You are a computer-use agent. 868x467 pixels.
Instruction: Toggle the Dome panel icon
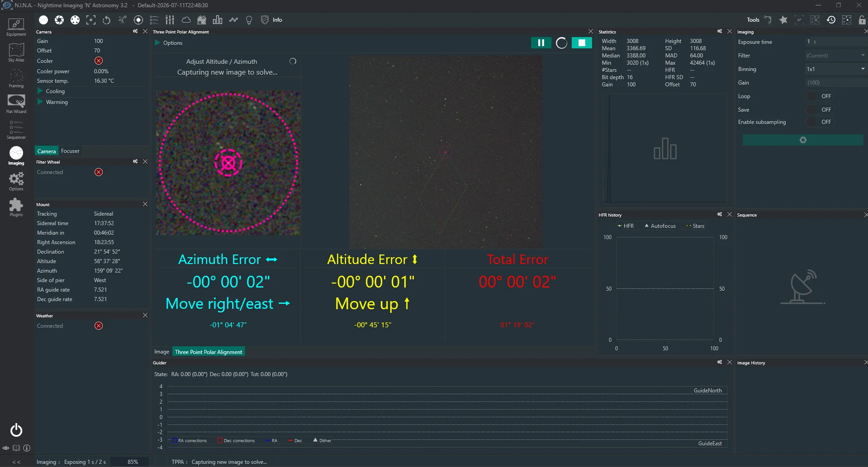pyautogui.click(x=202, y=20)
